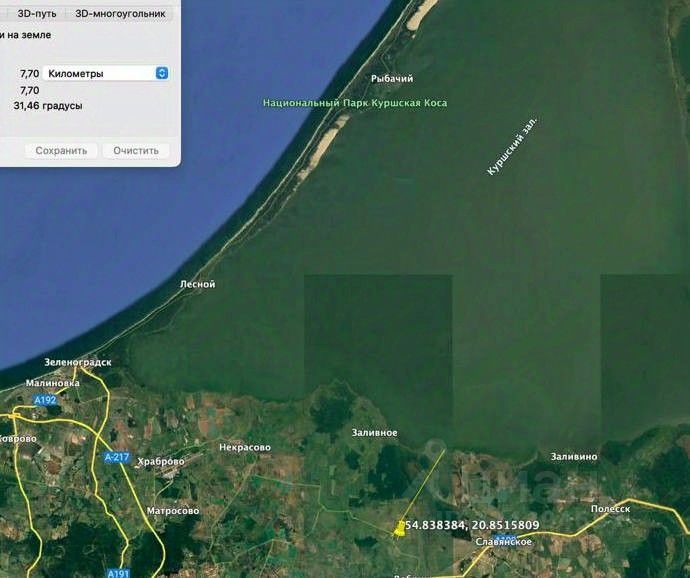Click the Некрасово map label

click(245, 448)
